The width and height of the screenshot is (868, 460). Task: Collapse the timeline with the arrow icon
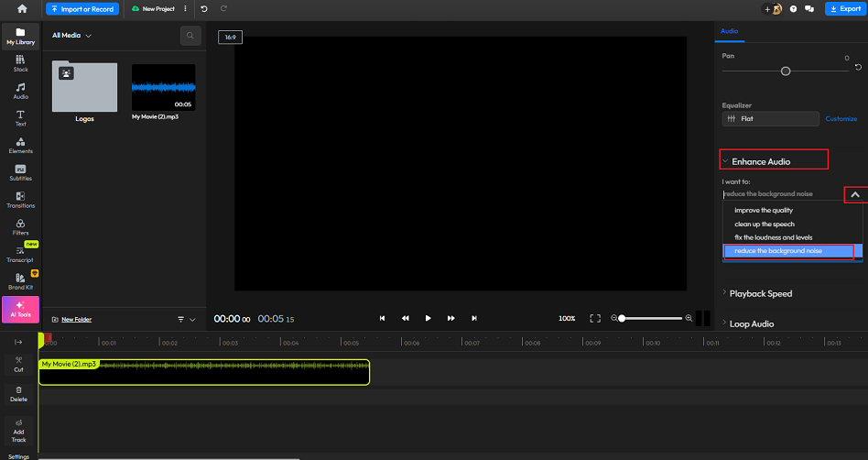click(x=18, y=342)
